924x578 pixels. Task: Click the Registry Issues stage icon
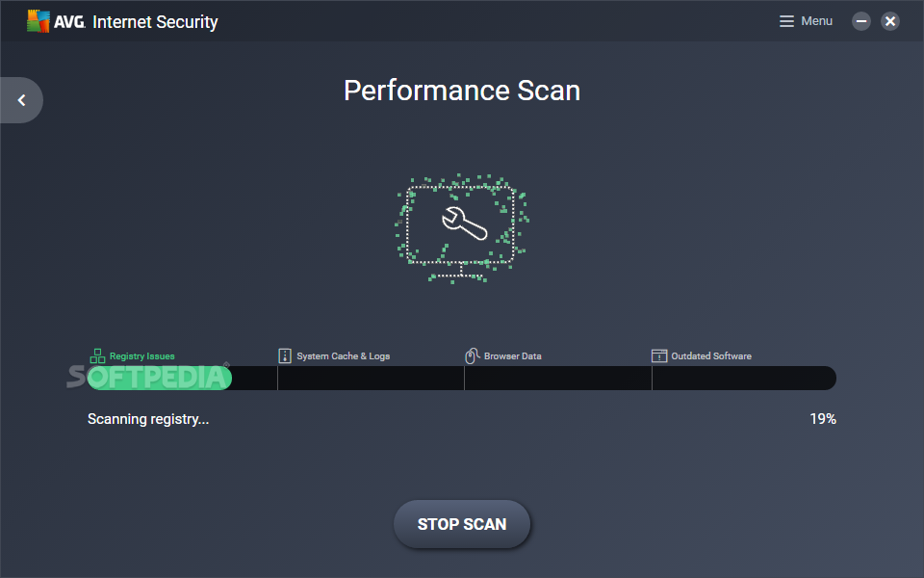pyautogui.click(x=97, y=355)
